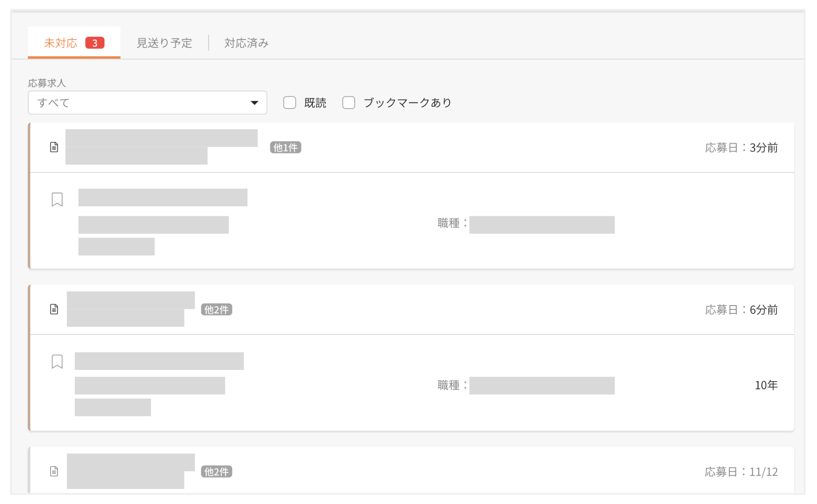Viewport: 817px width, 504px height.
Task: Tick the ブックマークあり checkbox
Action: point(348,103)
